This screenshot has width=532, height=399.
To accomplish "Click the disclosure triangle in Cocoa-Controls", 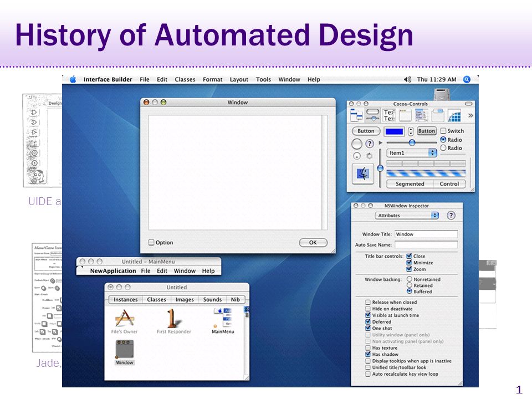I will pos(380,143).
